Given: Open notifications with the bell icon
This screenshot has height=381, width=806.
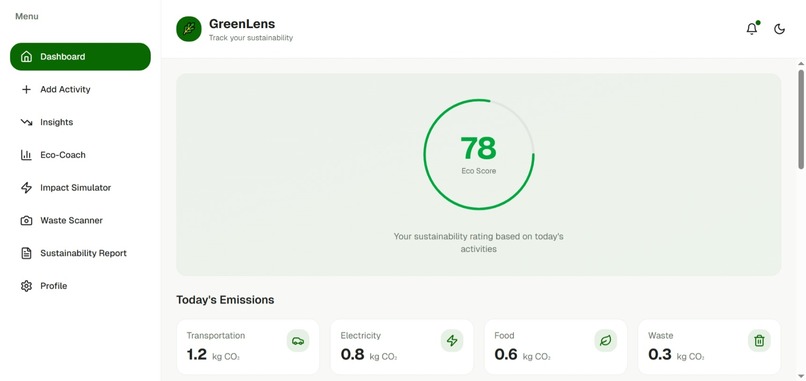Looking at the screenshot, I should pyautogui.click(x=752, y=29).
